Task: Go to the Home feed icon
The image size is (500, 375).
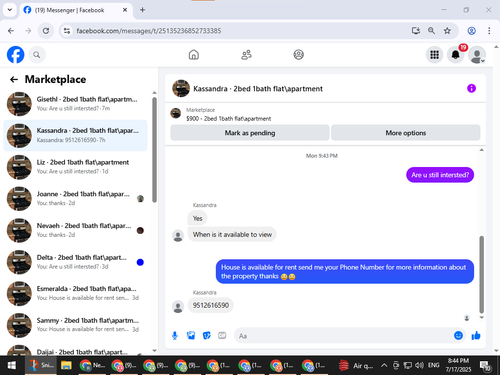Action: 194,55
